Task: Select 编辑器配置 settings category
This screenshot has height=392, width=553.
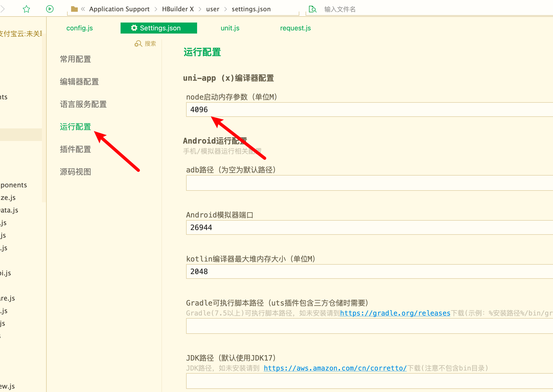Action: (79, 82)
